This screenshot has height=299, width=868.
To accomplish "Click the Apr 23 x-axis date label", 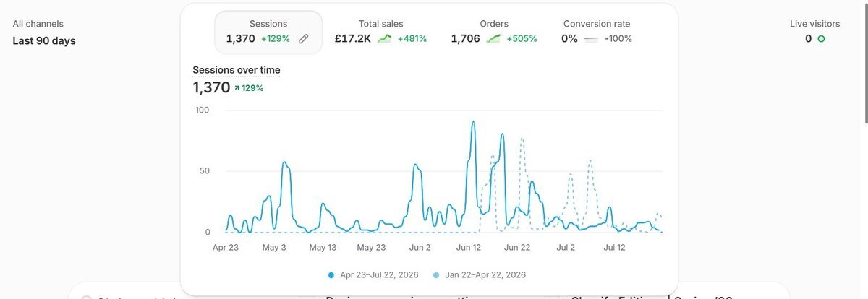I will click(226, 247).
